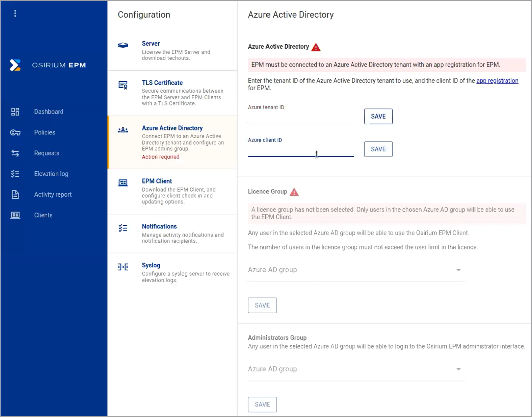The image size is (532, 417).
Task: Save the Licence Group selection
Action: coord(262,305)
